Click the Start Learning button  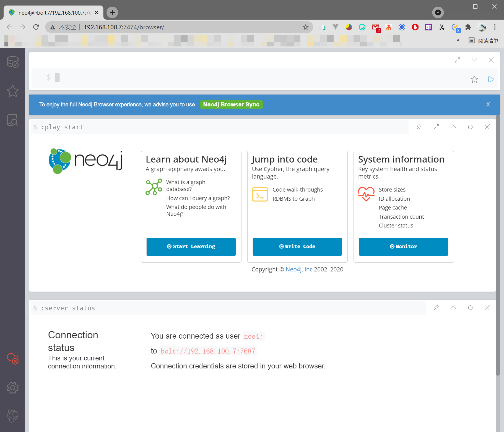[191, 247]
